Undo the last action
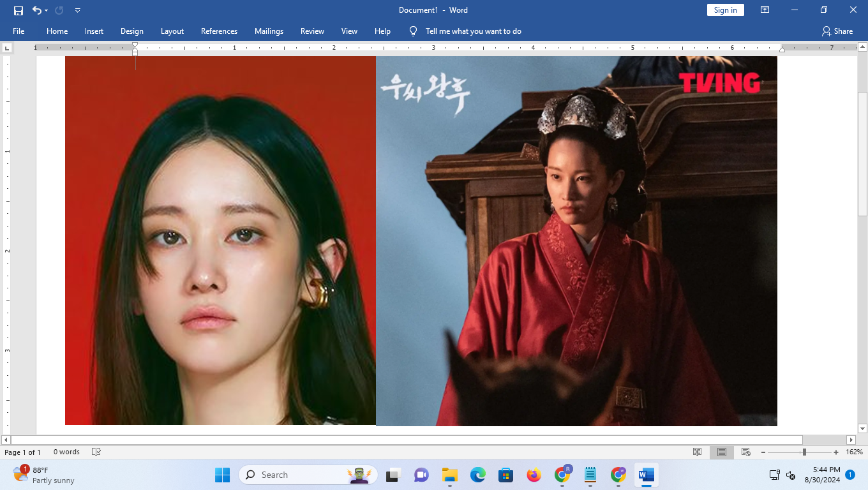The height and width of the screenshot is (490, 868). pos(37,10)
